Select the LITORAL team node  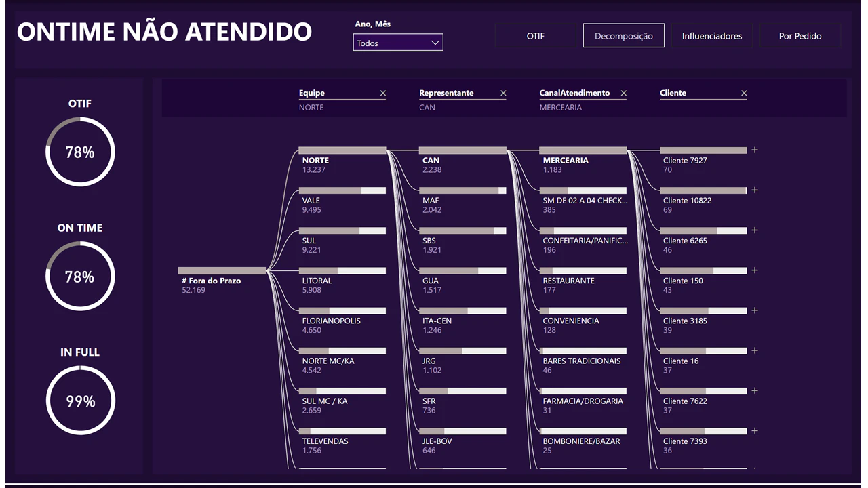click(342, 280)
